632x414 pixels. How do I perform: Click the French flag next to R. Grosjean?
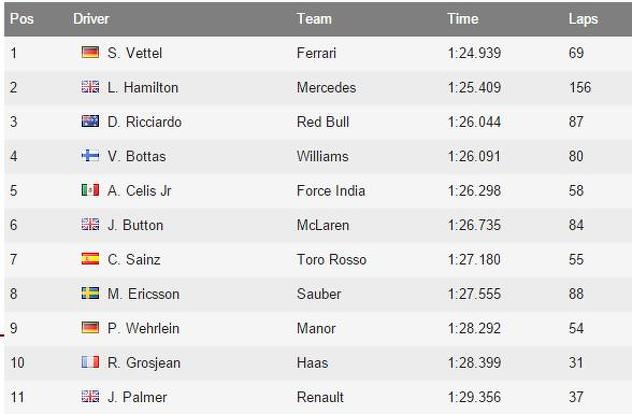(x=90, y=362)
